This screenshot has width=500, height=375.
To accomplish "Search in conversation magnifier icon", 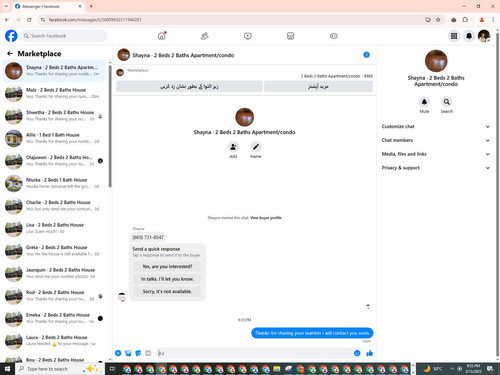I will tap(447, 102).
